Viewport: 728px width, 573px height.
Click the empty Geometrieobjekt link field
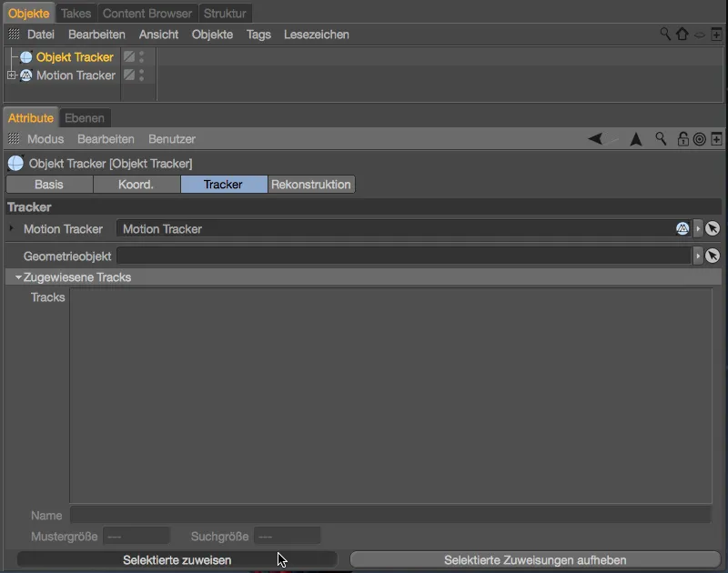click(404, 256)
